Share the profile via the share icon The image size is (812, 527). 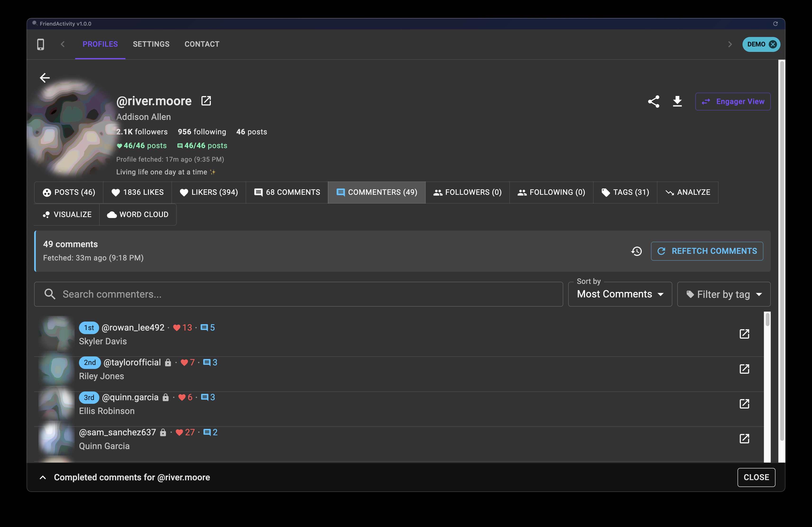coord(654,101)
